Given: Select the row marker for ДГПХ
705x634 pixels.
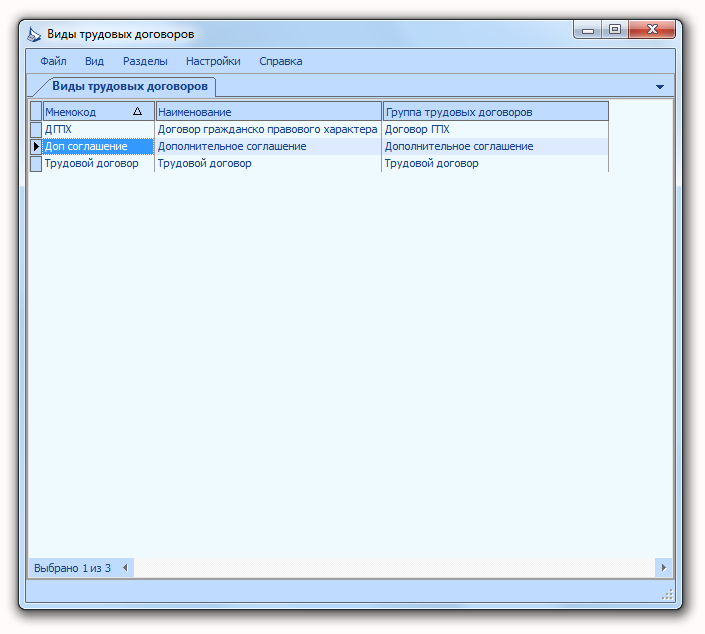Looking at the screenshot, I should pos(36,129).
